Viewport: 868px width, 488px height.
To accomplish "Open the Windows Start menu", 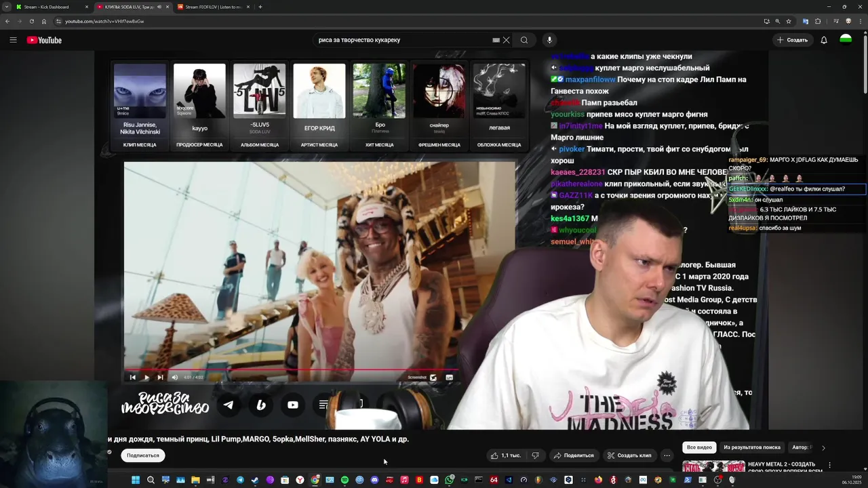I will 136,480.
